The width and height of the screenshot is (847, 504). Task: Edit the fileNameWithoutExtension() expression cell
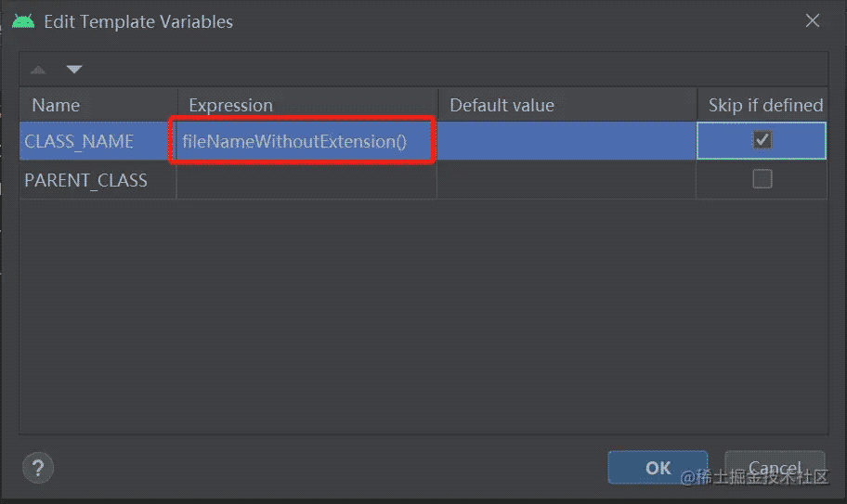point(294,141)
